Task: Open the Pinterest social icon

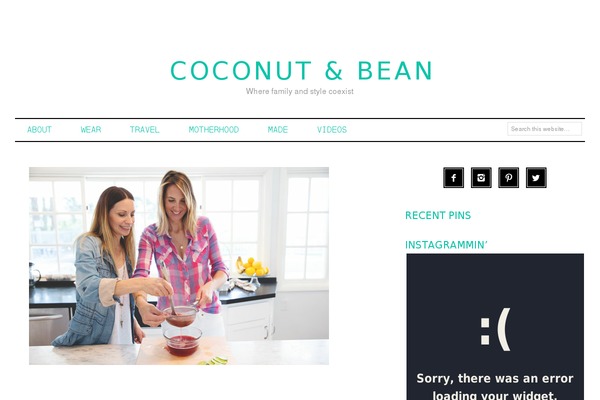Action: pos(509,178)
